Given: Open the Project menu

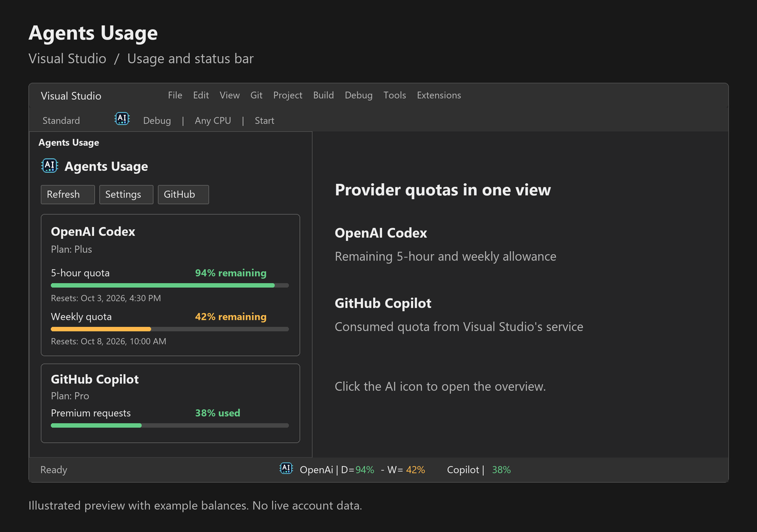Looking at the screenshot, I should point(287,95).
